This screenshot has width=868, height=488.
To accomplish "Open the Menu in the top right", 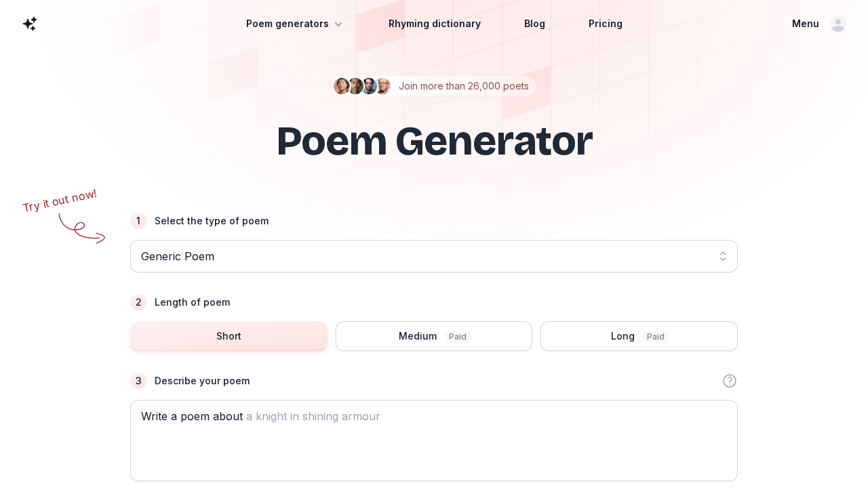I will click(806, 24).
